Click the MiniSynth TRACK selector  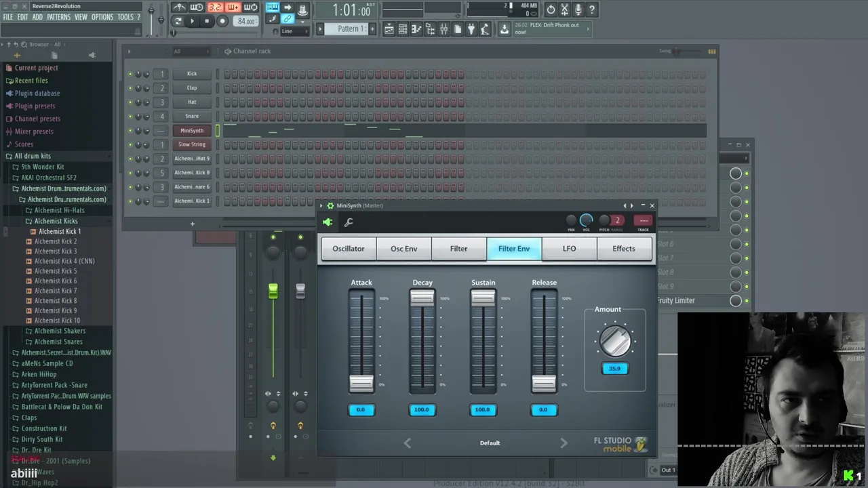644,220
